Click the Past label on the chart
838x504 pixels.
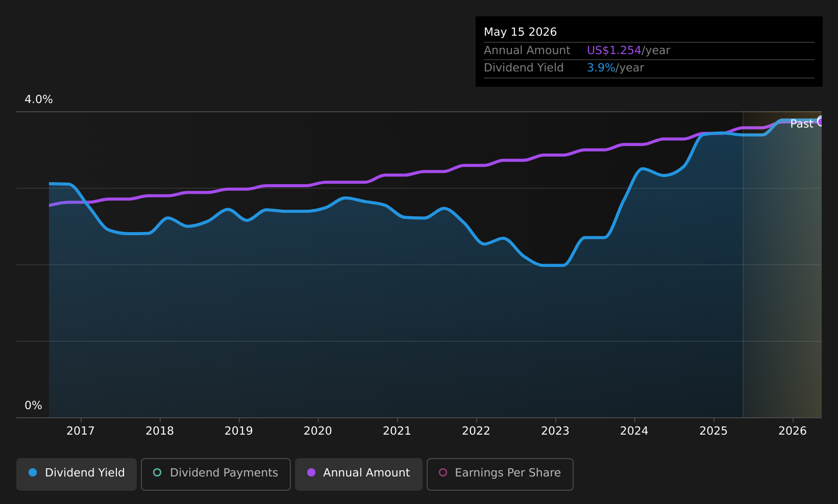[x=801, y=124]
